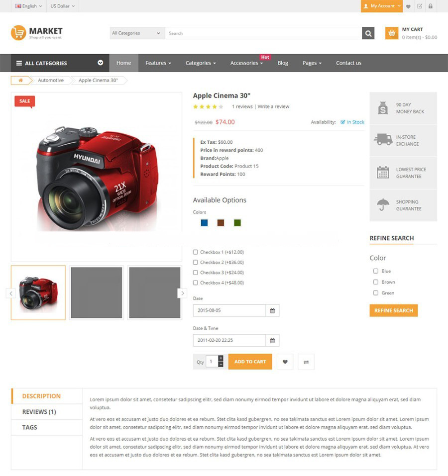
Task: Click the home breadcrumb icon
Action: (x=20, y=81)
